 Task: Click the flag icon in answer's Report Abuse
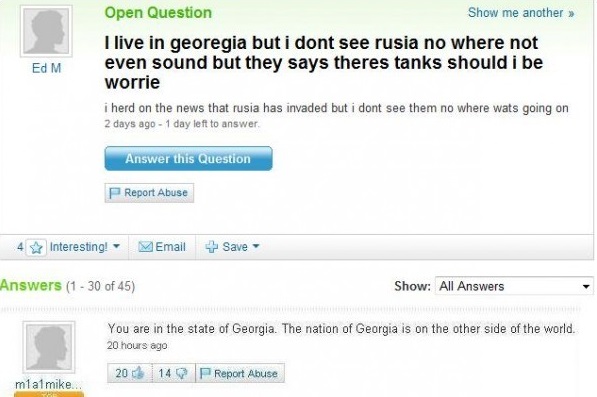(205, 373)
